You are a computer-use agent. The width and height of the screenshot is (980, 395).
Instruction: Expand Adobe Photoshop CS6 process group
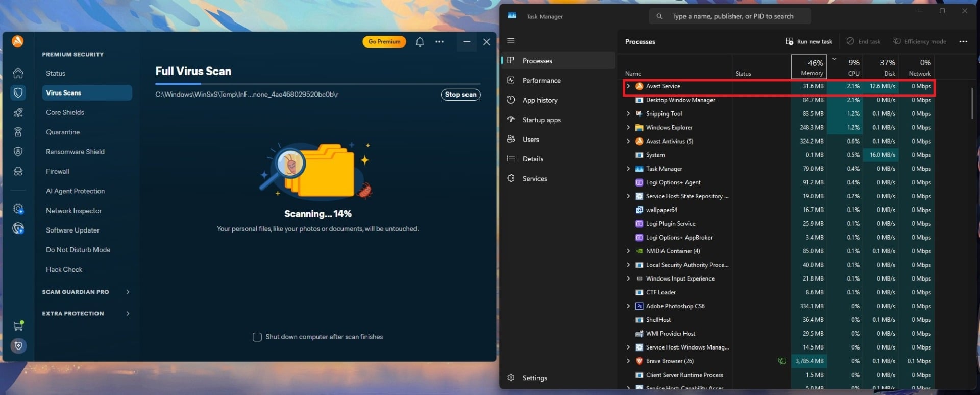point(628,306)
